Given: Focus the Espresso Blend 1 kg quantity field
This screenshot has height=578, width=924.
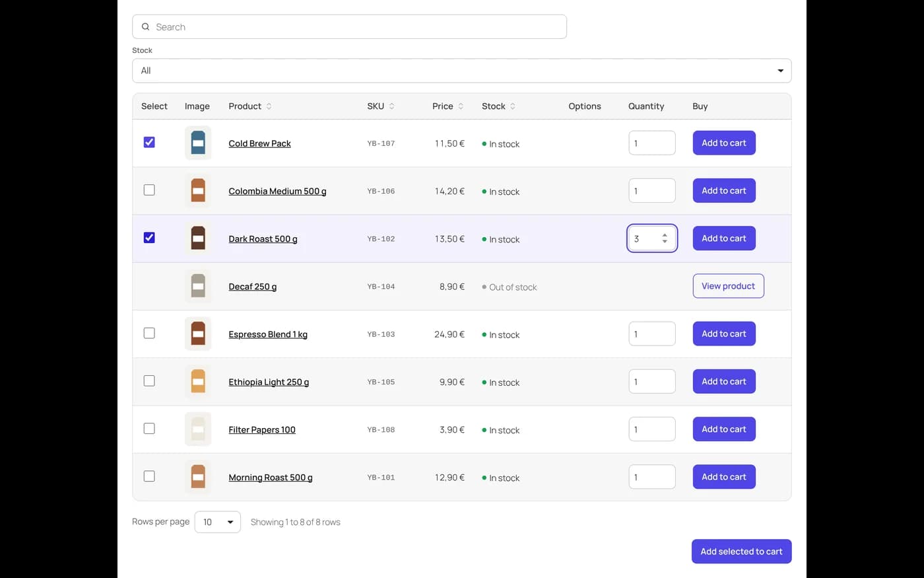Looking at the screenshot, I should [x=652, y=334].
